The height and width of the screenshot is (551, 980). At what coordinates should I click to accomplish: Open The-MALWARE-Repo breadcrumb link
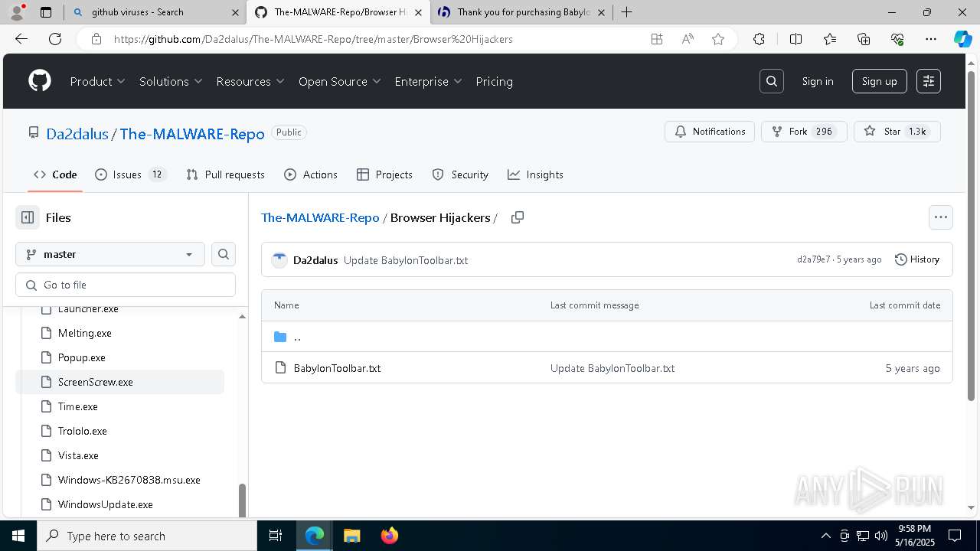click(320, 217)
